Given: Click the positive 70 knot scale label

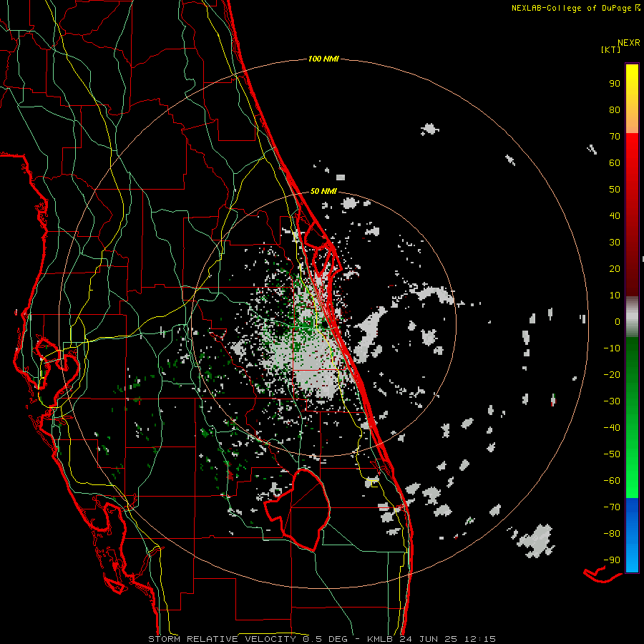Looking at the screenshot, I should pyautogui.click(x=615, y=137).
